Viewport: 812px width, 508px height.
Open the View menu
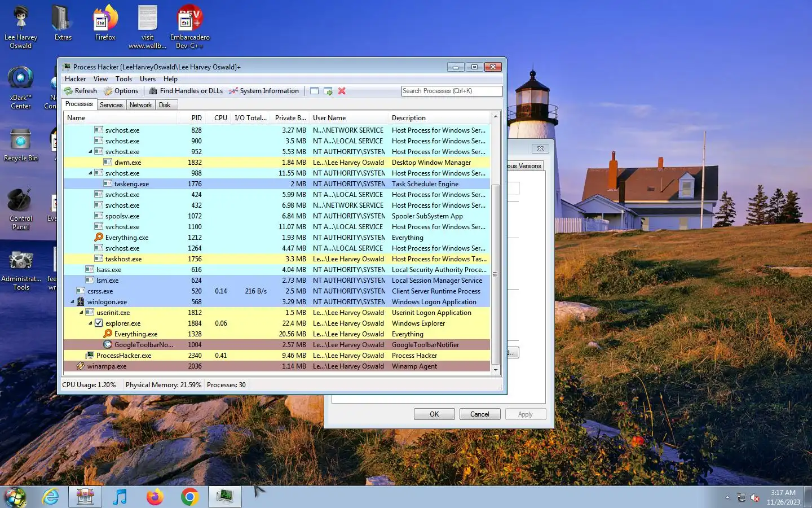100,79
